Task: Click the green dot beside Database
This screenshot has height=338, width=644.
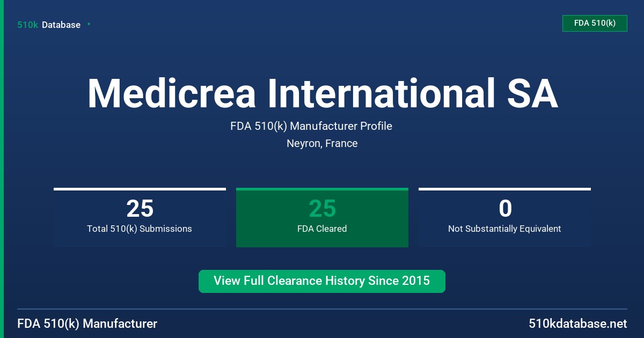Action: click(89, 24)
